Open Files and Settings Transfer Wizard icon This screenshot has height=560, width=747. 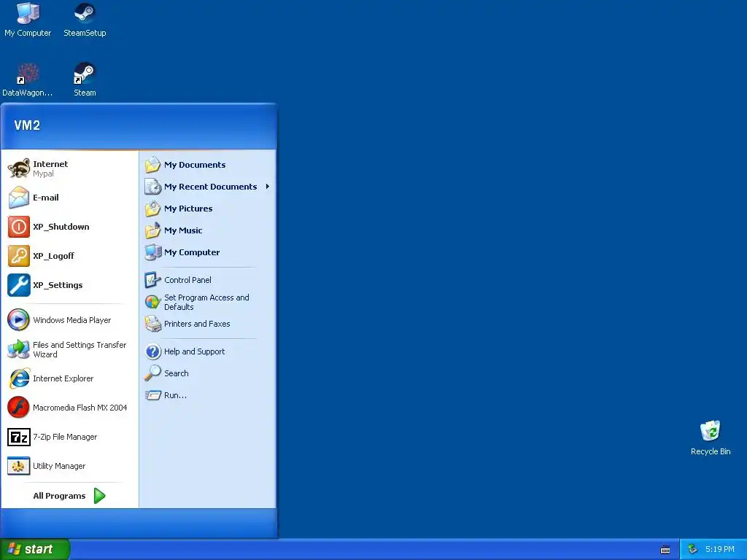[18, 349]
